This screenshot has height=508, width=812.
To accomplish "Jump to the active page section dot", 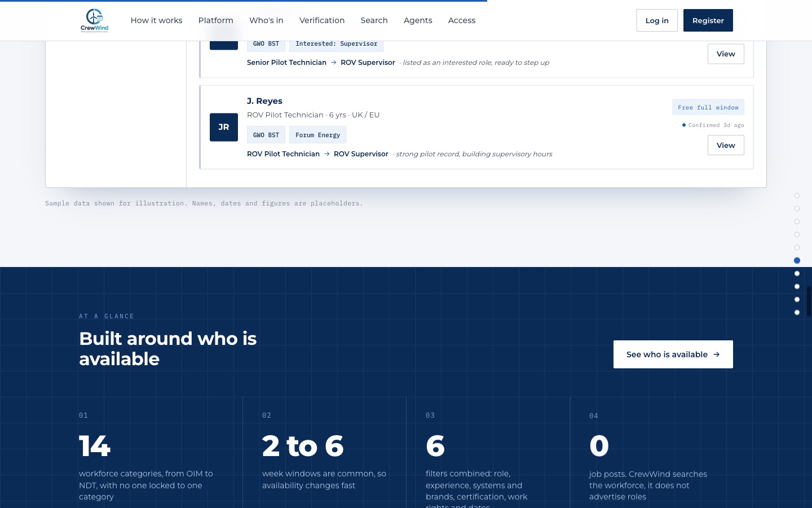I will (x=797, y=261).
